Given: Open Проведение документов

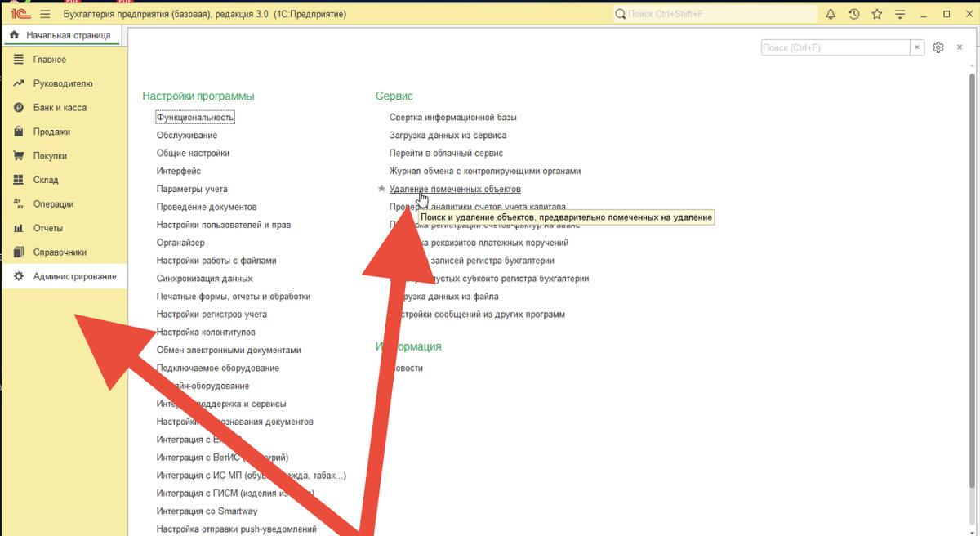Looking at the screenshot, I should (207, 207).
